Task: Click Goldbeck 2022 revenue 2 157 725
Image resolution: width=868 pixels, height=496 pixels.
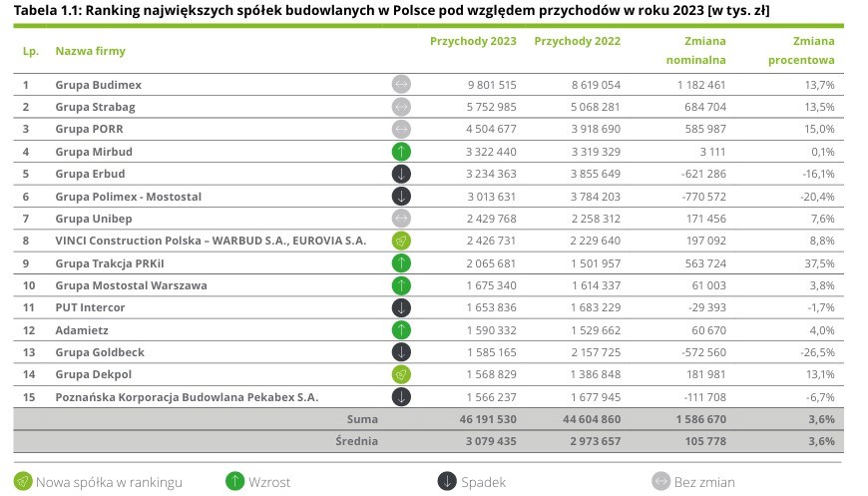Action: 596,352
